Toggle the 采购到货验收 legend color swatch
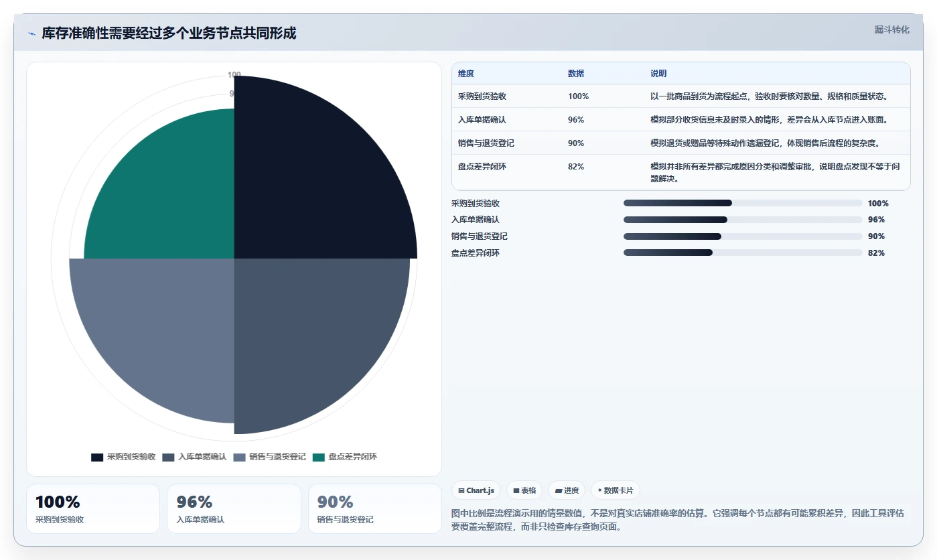937x560 pixels. tap(97, 457)
